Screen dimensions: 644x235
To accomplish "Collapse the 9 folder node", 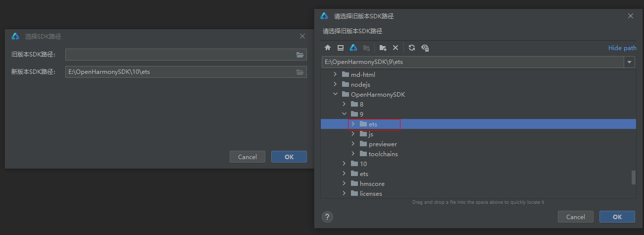I will pyautogui.click(x=345, y=114).
